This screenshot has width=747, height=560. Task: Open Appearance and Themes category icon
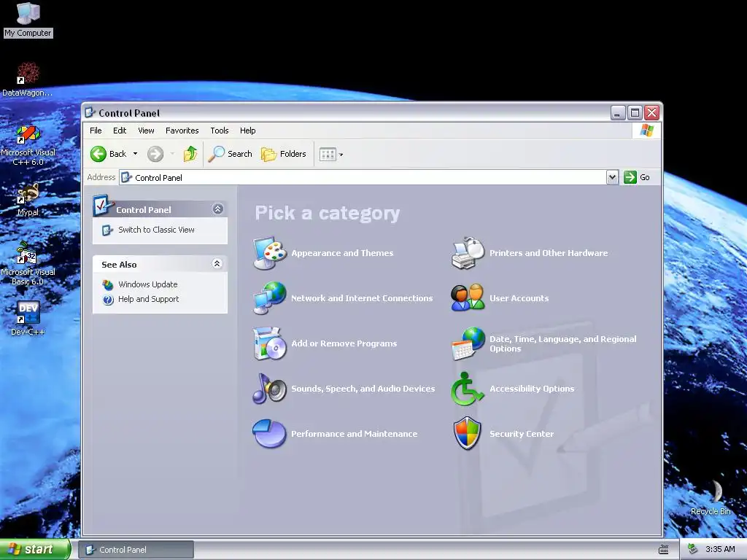(270, 253)
